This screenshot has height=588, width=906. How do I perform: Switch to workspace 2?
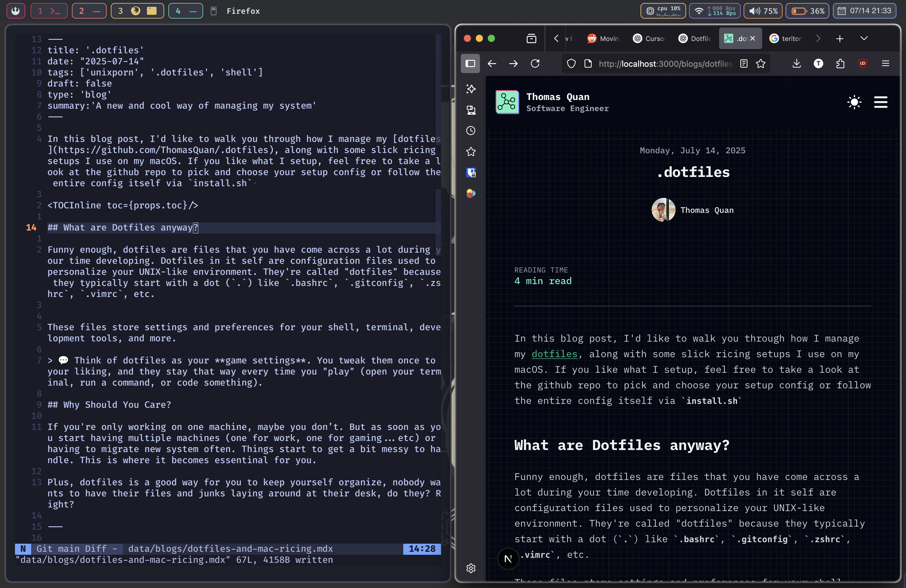click(x=89, y=11)
